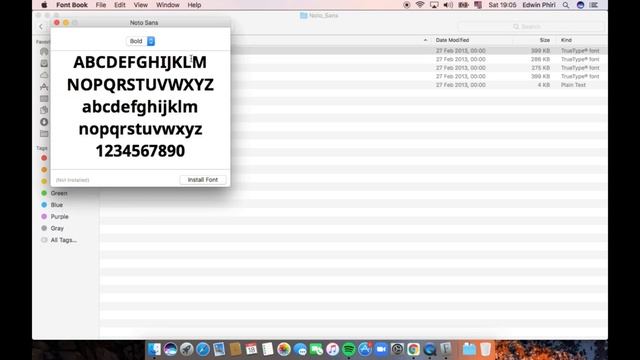Open the File menu
This screenshot has width=640, height=360.
point(100,5)
